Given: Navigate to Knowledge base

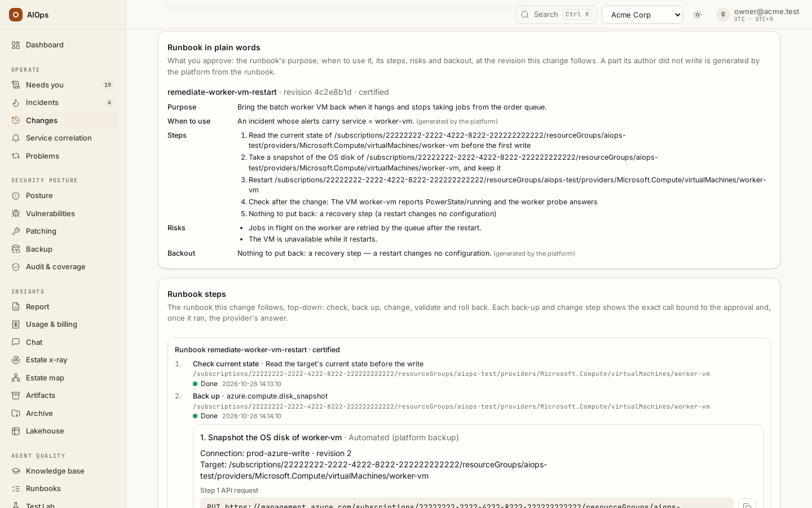Looking at the screenshot, I should click(x=63, y=471).
